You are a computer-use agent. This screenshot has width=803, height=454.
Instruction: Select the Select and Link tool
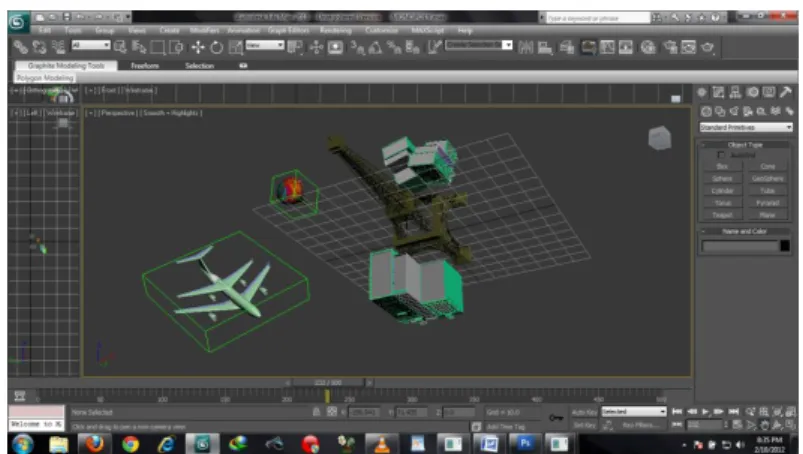click(x=20, y=48)
